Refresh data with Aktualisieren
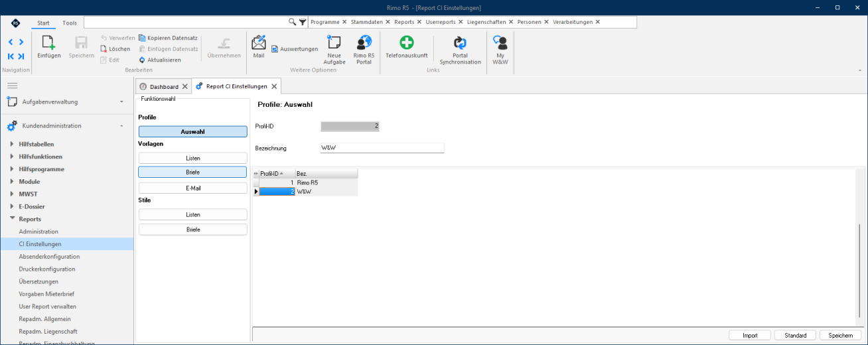The image size is (868, 345). pyautogui.click(x=160, y=60)
